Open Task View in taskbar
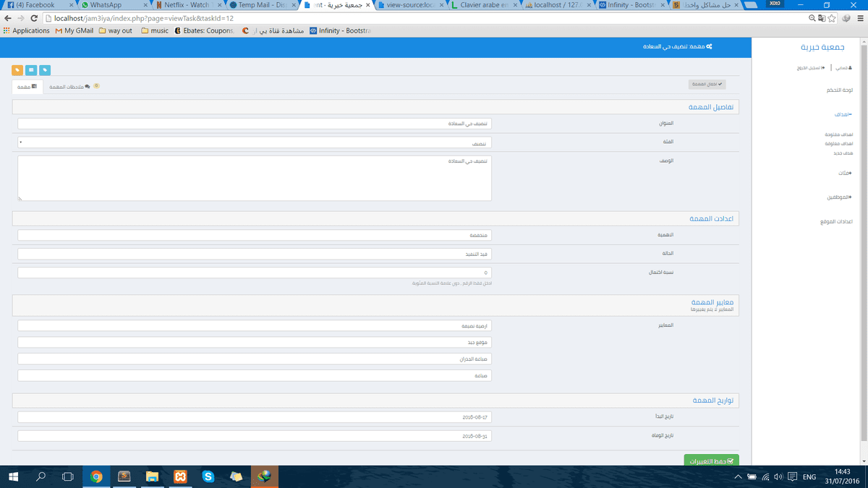This screenshot has height=488, width=868. point(68,477)
